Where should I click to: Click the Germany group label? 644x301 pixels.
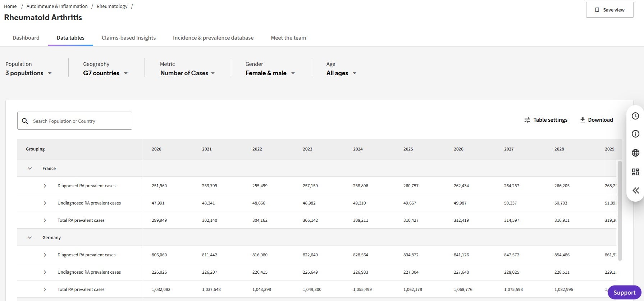[51, 238]
